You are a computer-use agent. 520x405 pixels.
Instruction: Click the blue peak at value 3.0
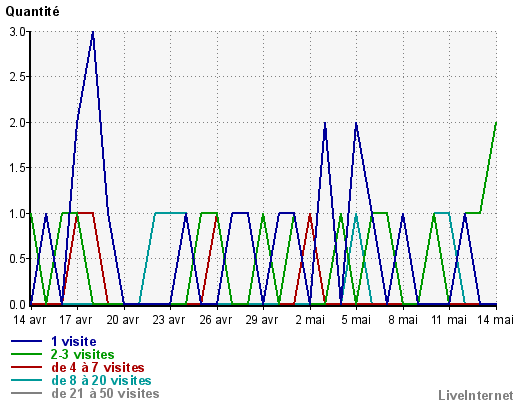(93, 32)
